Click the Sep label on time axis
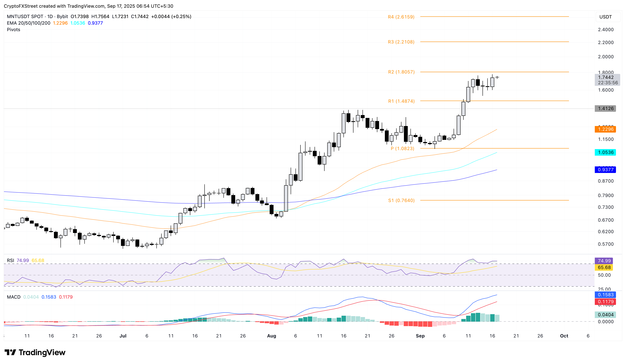Screen dimensions: 626x364 [x=420, y=336]
